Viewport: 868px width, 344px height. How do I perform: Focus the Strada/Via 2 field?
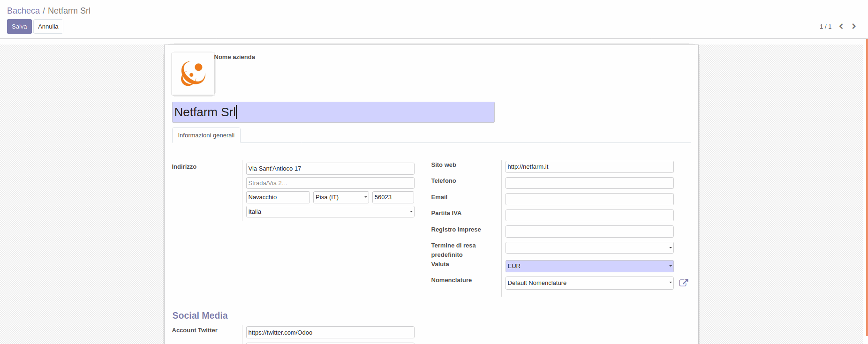click(x=330, y=183)
